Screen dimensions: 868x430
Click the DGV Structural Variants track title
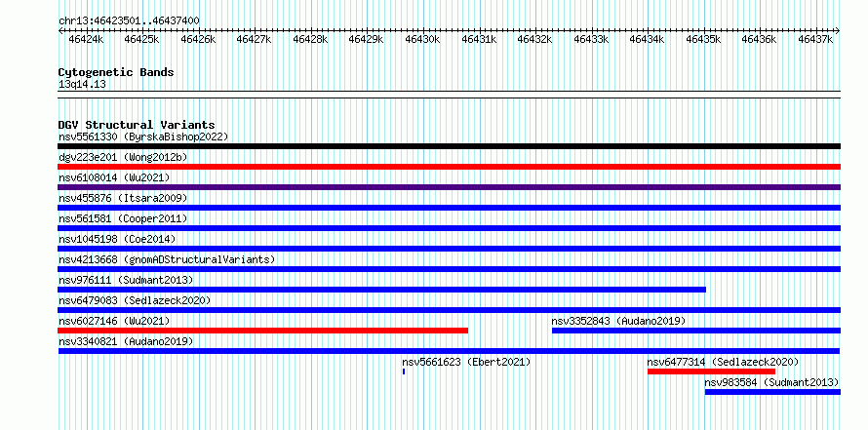137,125
